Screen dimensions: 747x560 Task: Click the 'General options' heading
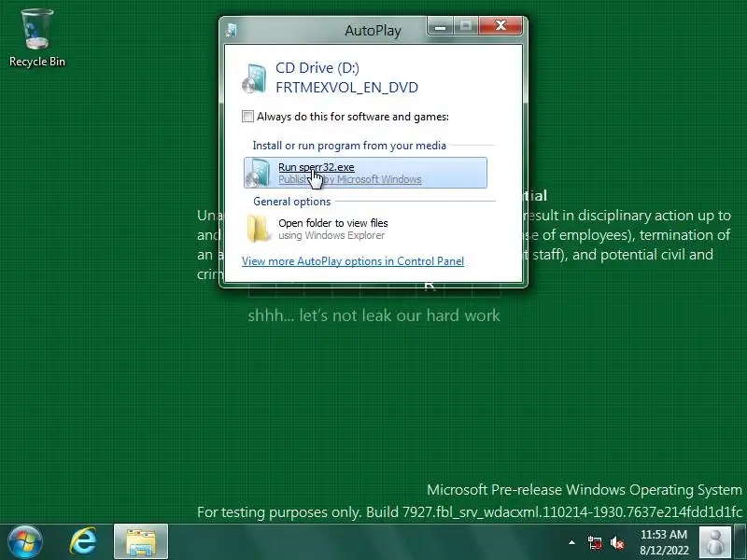pyautogui.click(x=291, y=202)
